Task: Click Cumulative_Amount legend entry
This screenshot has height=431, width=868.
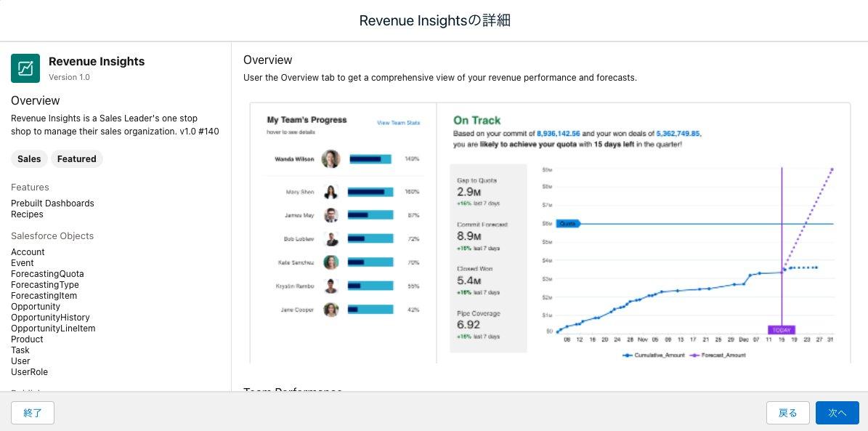Action: click(x=654, y=355)
